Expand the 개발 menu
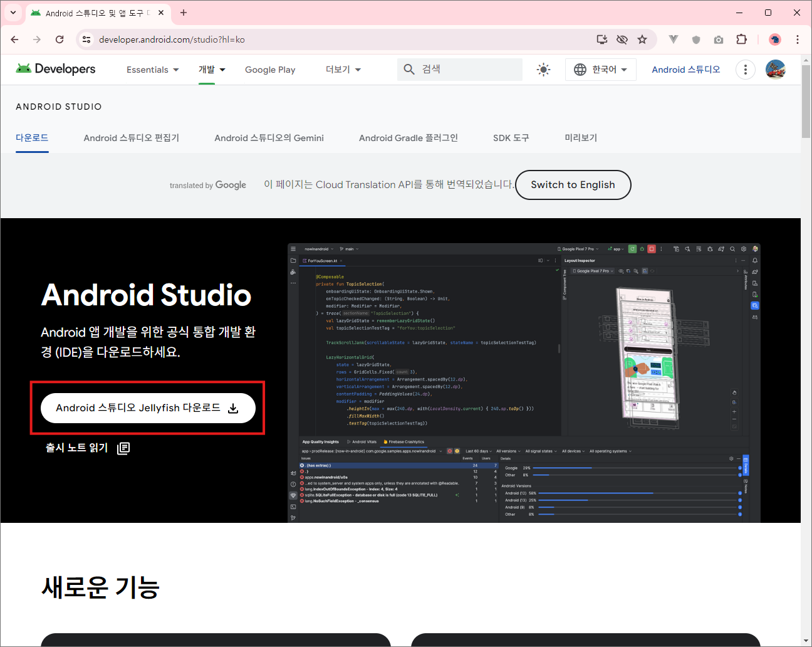The image size is (812, 647). [212, 70]
